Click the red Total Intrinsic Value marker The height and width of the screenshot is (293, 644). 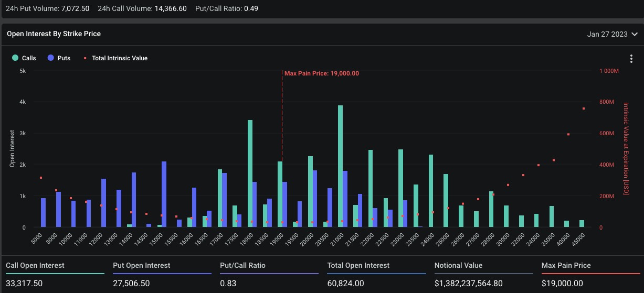pos(86,58)
